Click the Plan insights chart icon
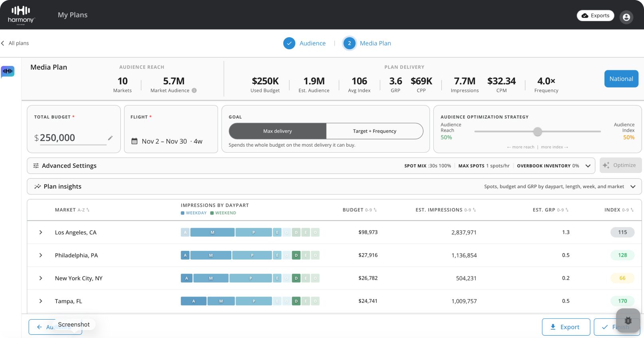This screenshot has width=644, height=338. pyautogui.click(x=38, y=187)
